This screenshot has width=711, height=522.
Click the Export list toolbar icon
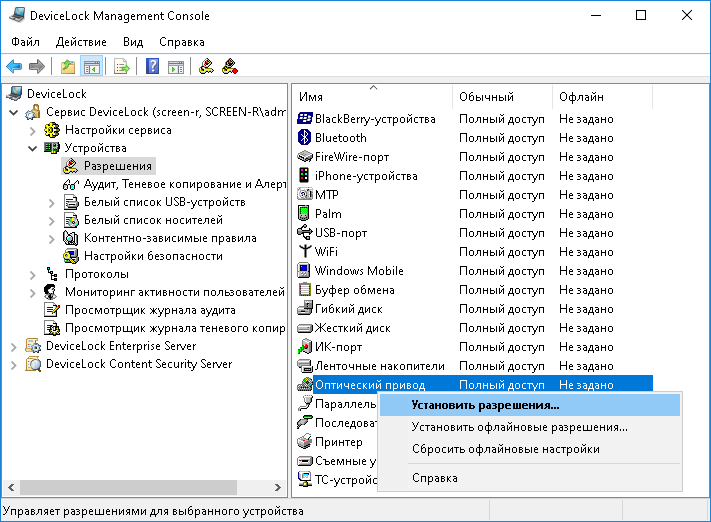pos(121,67)
